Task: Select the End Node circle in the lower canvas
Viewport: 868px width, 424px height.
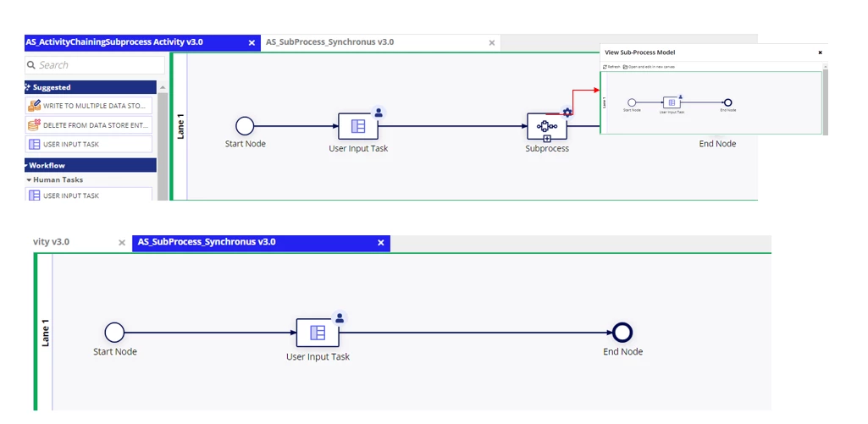Action: click(x=622, y=333)
